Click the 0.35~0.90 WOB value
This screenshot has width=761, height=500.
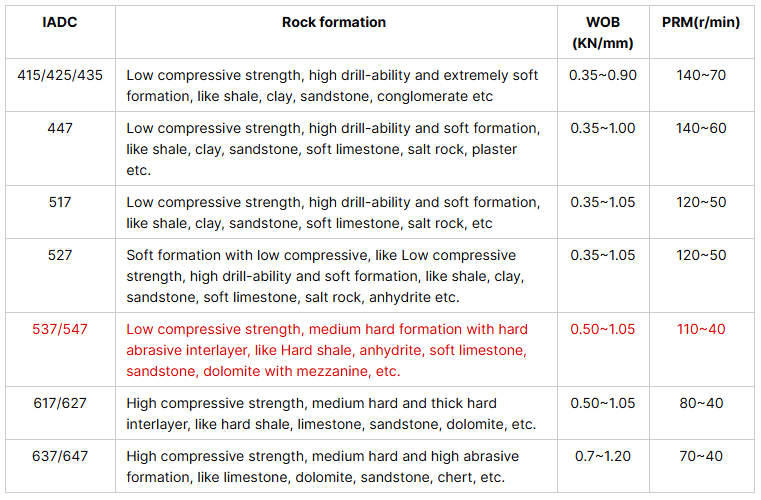tap(602, 75)
